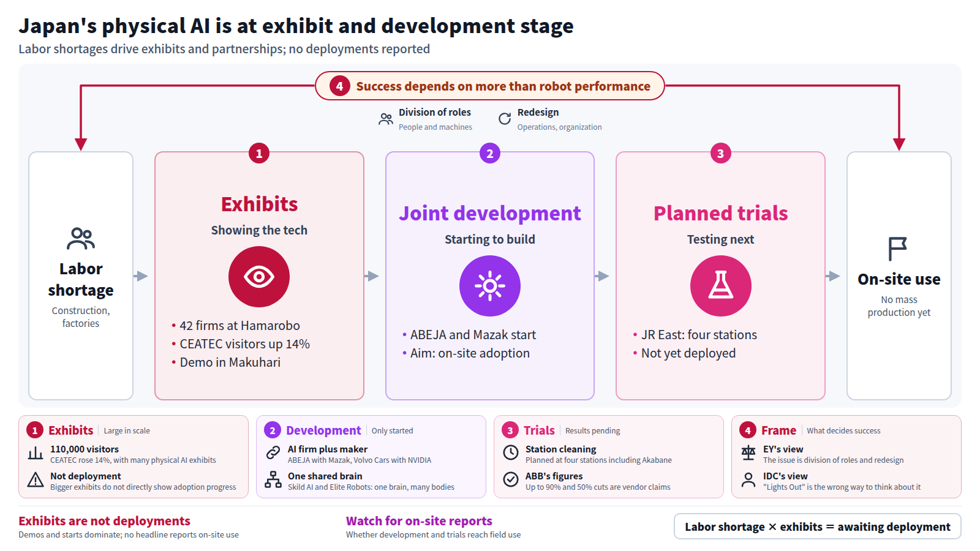This screenshot has width=980, height=551.
Task: Click the circular arrow icon beside Redesign
Action: (x=505, y=119)
